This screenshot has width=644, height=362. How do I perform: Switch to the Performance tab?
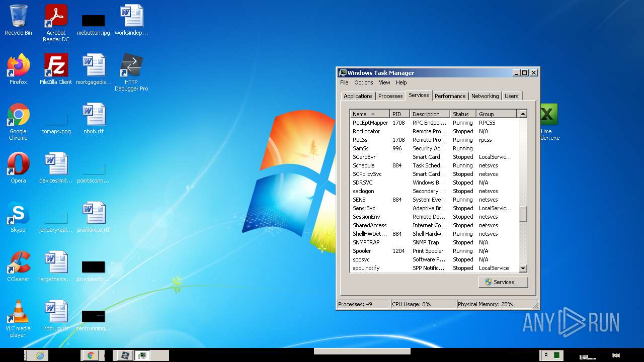[450, 96]
